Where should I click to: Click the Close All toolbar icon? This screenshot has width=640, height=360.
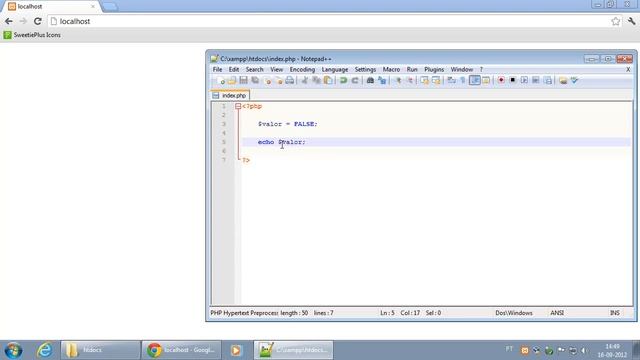coord(279,80)
